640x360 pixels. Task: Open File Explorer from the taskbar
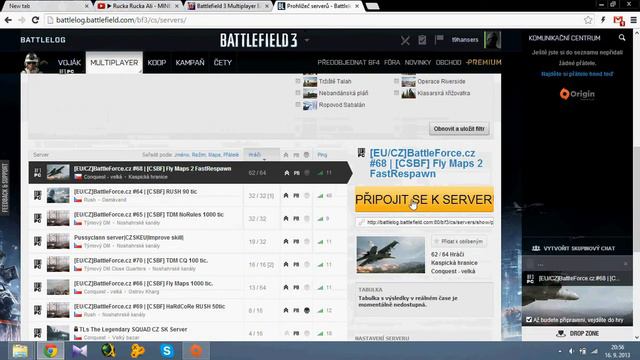pyautogui.click(x=20, y=351)
